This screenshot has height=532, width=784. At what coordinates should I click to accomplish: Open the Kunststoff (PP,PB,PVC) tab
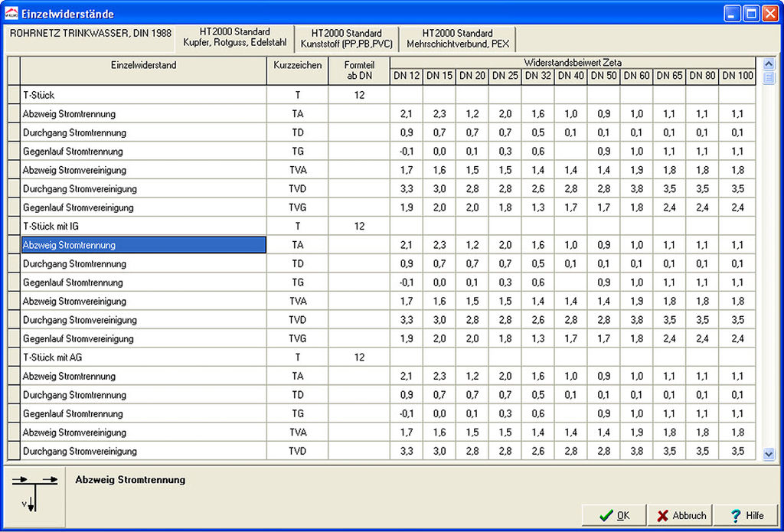pyautogui.click(x=347, y=38)
